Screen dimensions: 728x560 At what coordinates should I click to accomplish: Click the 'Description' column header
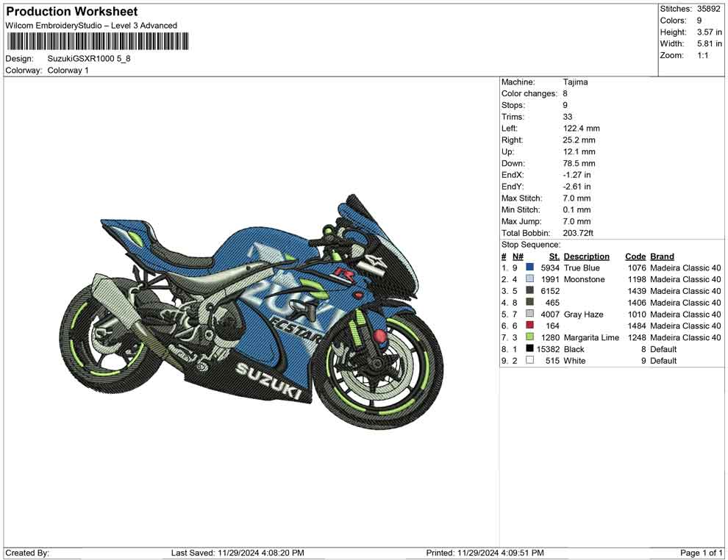(x=586, y=256)
